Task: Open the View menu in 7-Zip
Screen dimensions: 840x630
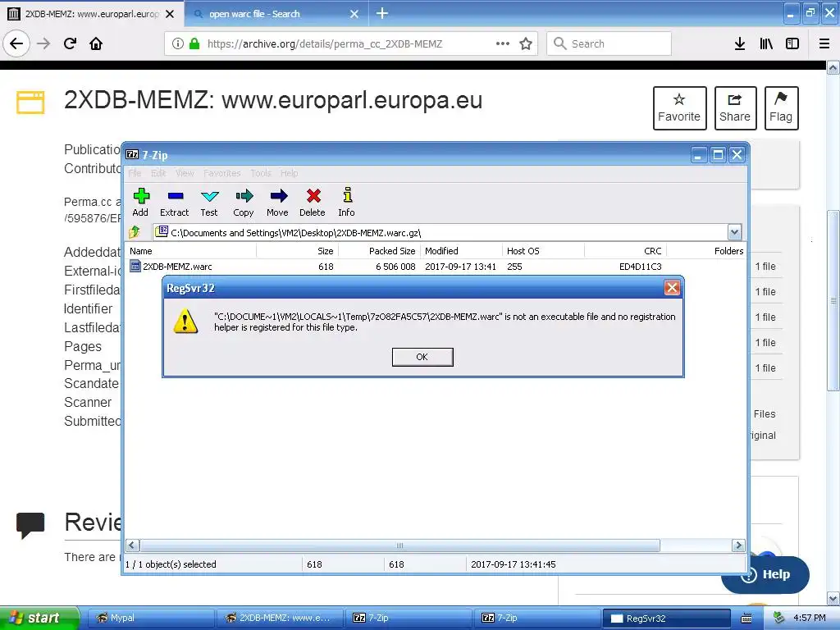Action: click(185, 173)
